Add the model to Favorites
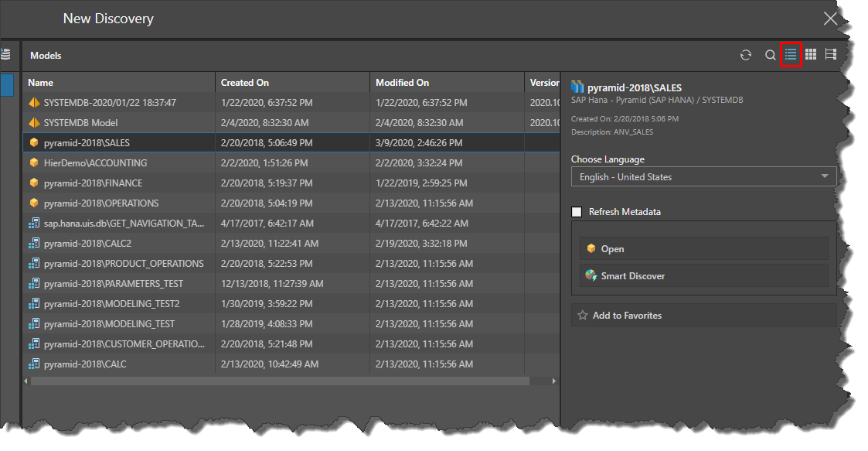868x451 pixels. [703, 316]
